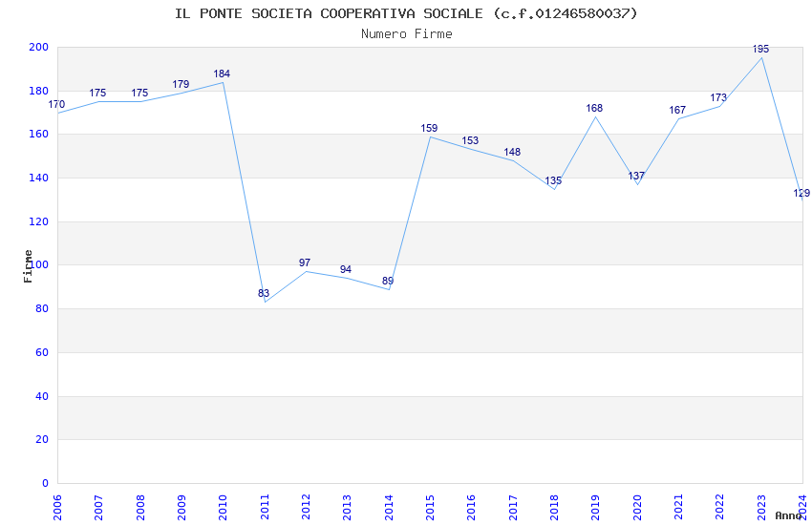Select the x-axis year 2015

[x=430, y=507]
